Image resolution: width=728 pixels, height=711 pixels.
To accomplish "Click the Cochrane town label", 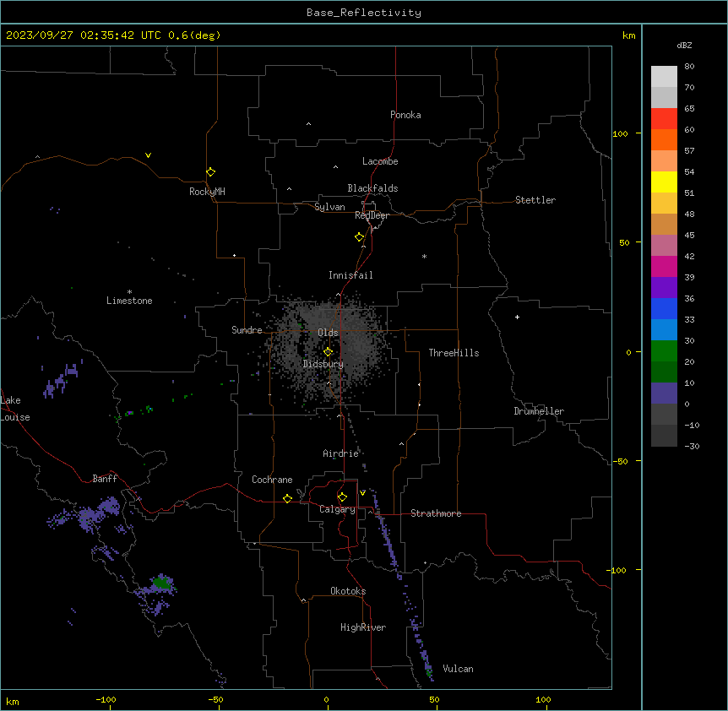I will coord(272,480).
